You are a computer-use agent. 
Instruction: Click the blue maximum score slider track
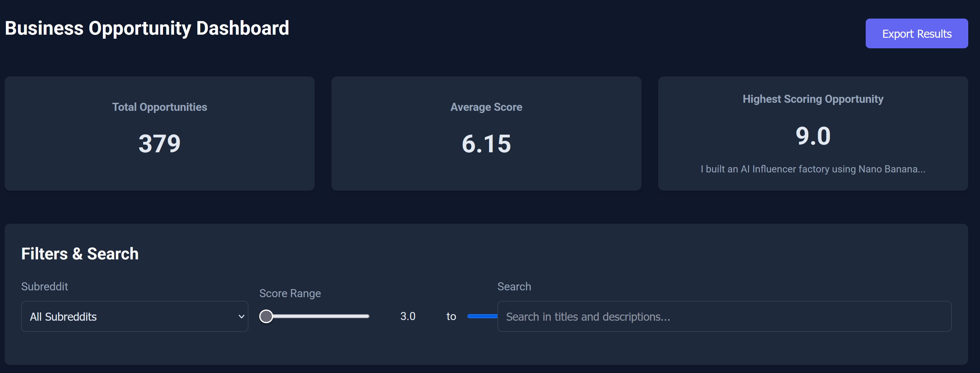pos(482,316)
